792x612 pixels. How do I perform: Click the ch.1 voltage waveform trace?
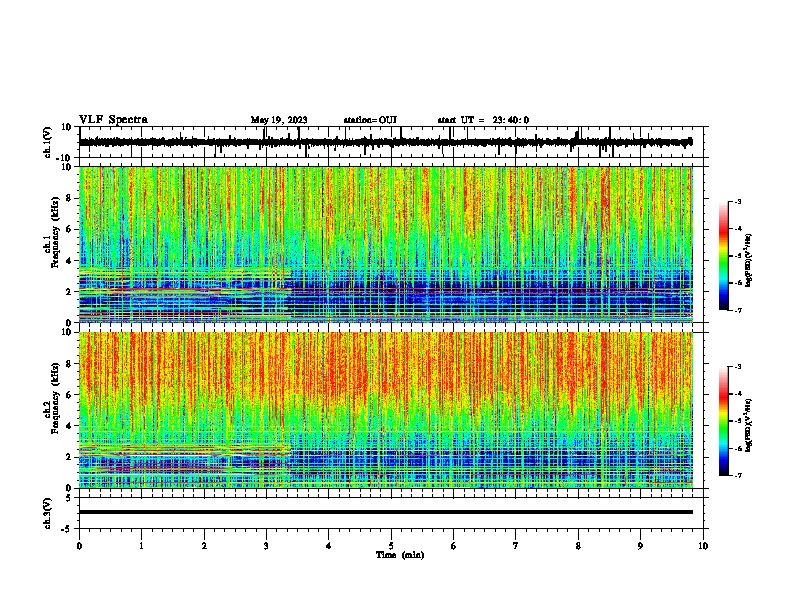[385, 142]
